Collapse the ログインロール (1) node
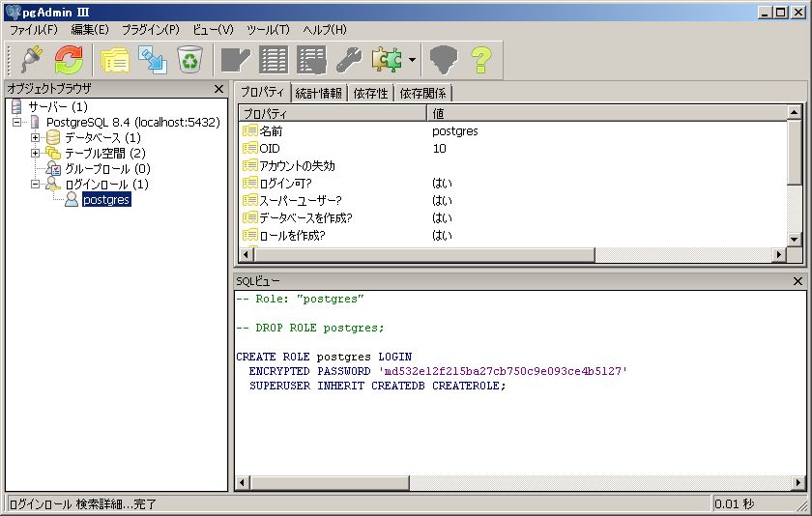The width and height of the screenshot is (812, 516). coord(35,185)
